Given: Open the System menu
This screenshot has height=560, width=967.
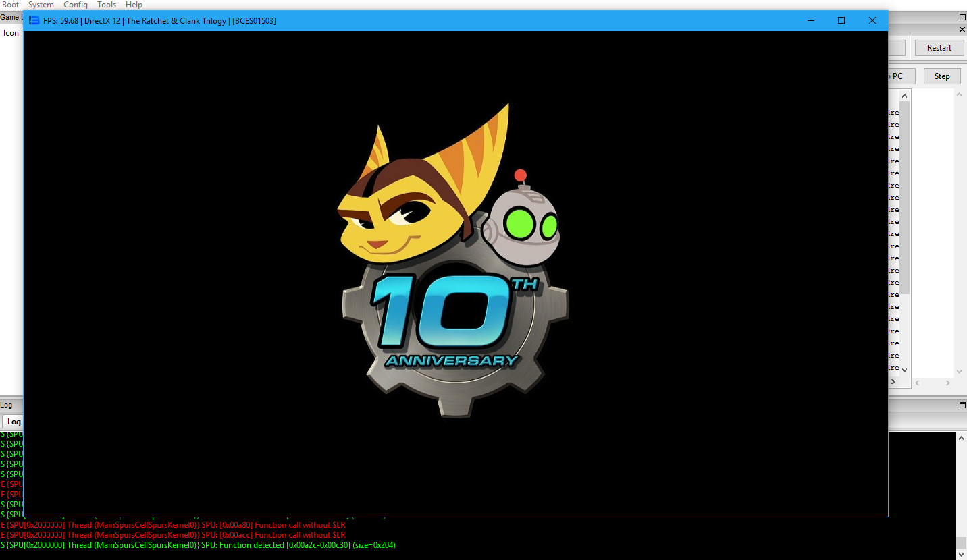Looking at the screenshot, I should [41, 5].
